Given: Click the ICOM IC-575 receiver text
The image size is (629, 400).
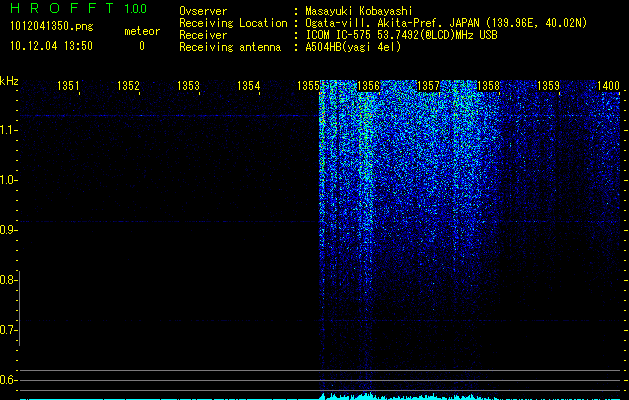Looking at the screenshot, I should pyautogui.click(x=401, y=35).
